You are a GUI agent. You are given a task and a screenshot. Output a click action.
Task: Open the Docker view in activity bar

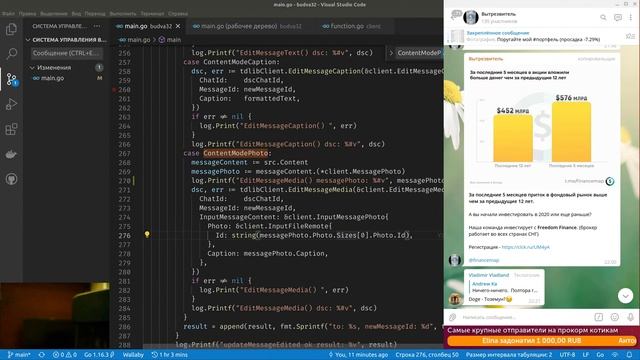pyautogui.click(x=11, y=154)
